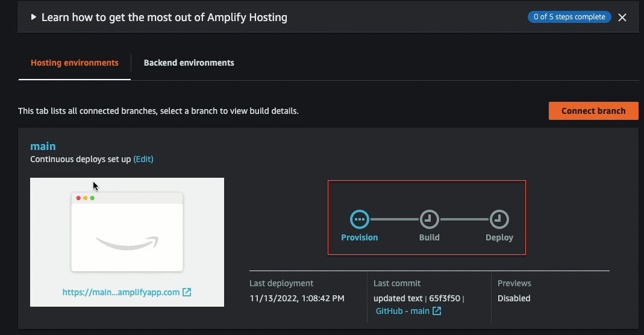Expand the Learn how to get the most section

[x=33, y=17]
